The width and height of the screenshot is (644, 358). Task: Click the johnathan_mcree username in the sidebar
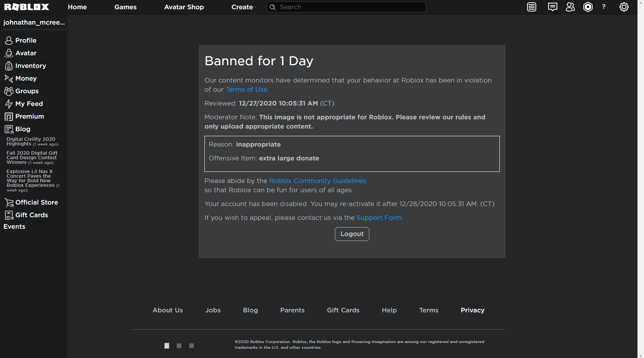click(x=34, y=22)
